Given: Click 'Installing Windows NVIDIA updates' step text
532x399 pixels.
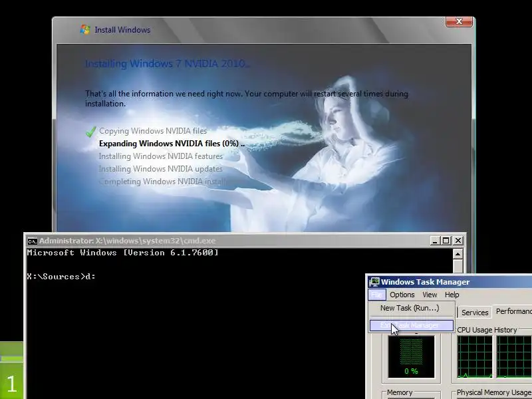Looking at the screenshot, I should pyautogui.click(x=161, y=169).
